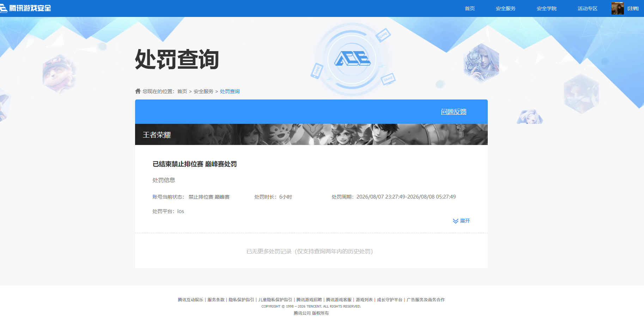Open the 活动专区 navigation menu

tap(587, 8)
